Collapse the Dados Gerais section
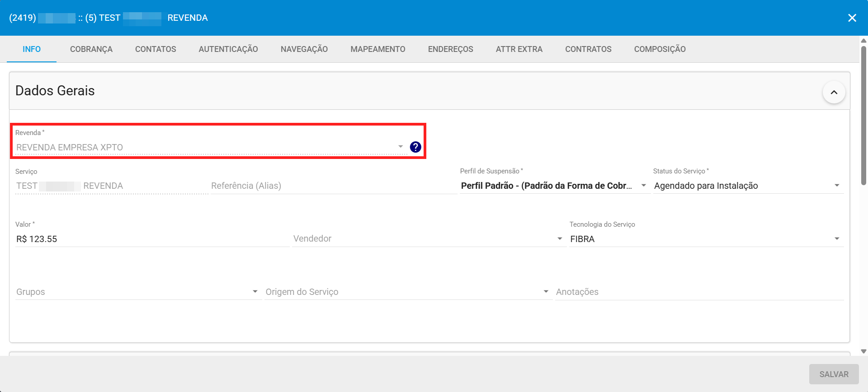This screenshot has width=868, height=392. click(834, 92)
